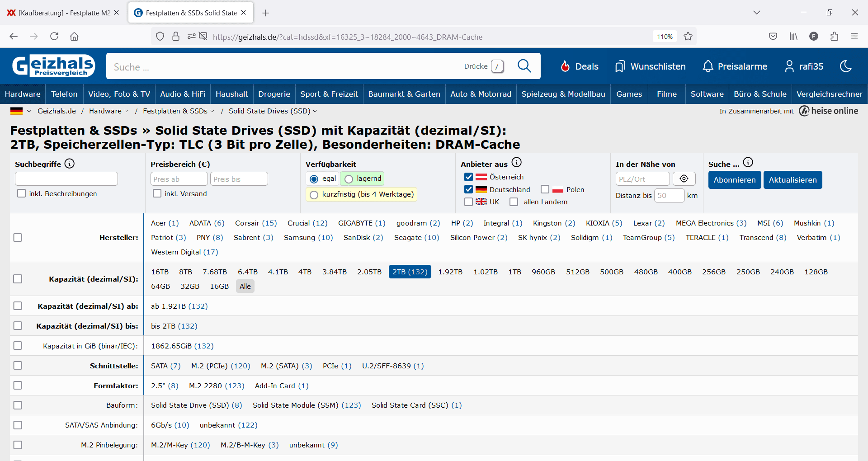Expand the country selector next to flag
Viewport: 868px width, 461px height.
(x=29, y=111)
